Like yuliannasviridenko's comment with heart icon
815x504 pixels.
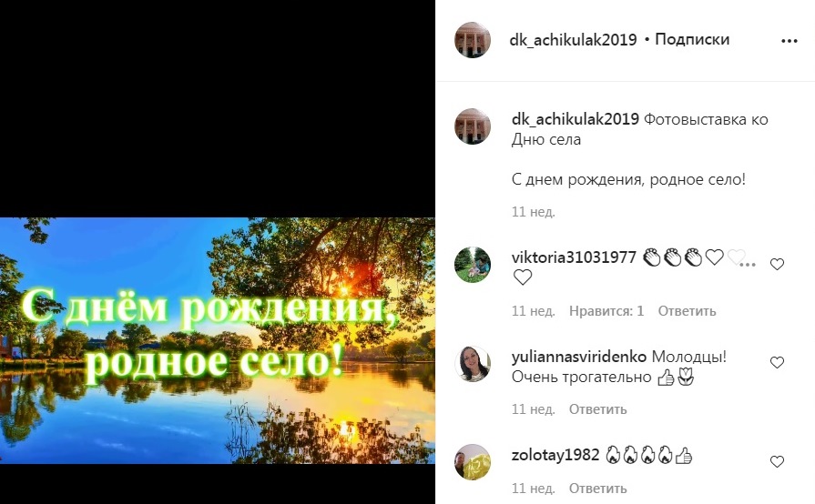click(777, 362)
